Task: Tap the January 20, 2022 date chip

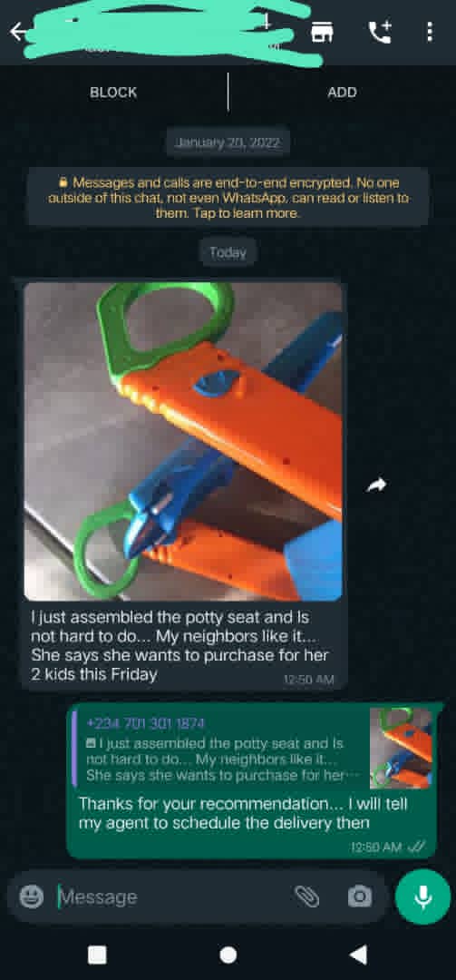Action: click(x=228, y=142)
